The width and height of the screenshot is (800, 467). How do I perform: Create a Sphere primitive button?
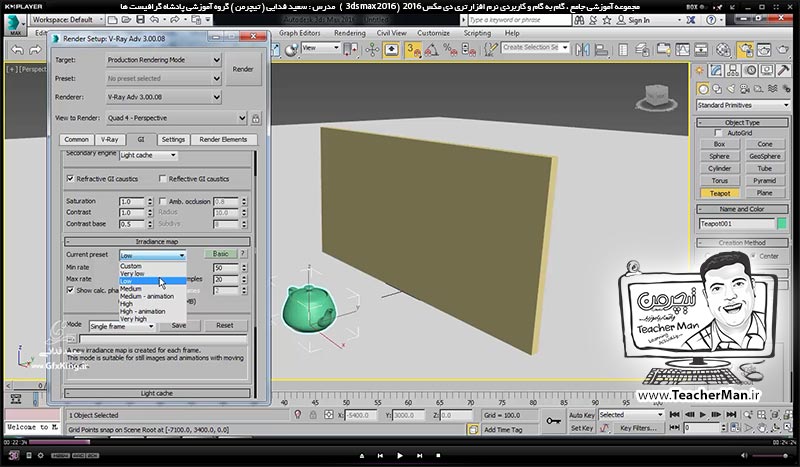[x=719, y=156]
